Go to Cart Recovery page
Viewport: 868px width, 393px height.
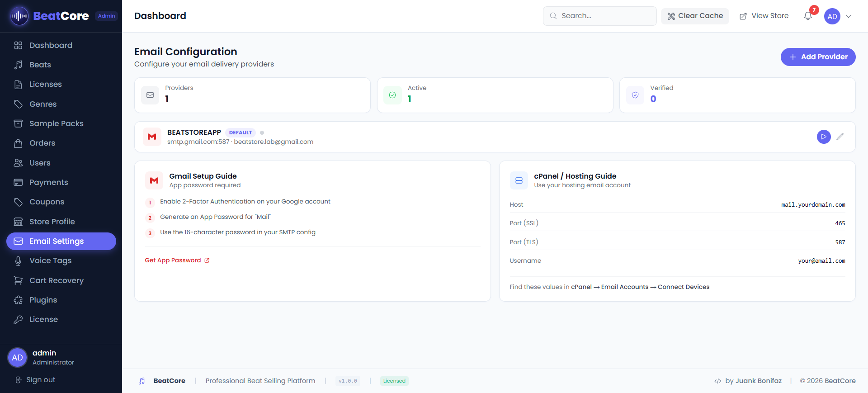pyautogui.click(x=56, y=280)
